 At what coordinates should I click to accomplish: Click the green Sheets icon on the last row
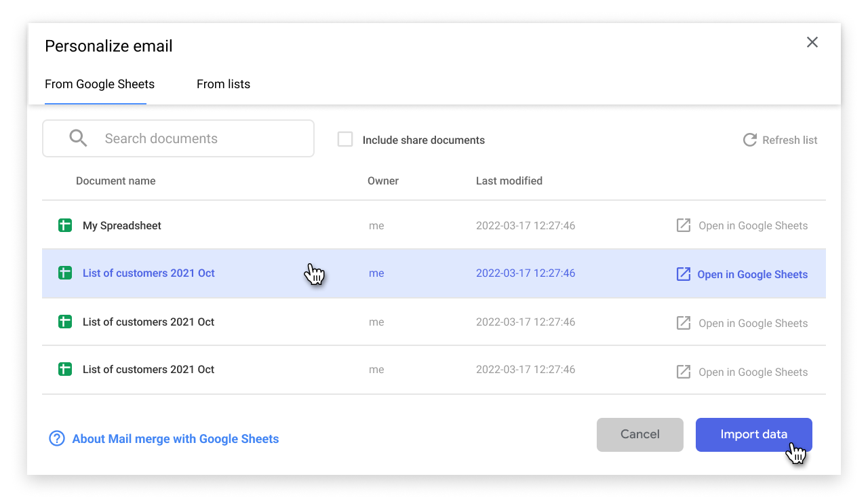click(64, 369)
